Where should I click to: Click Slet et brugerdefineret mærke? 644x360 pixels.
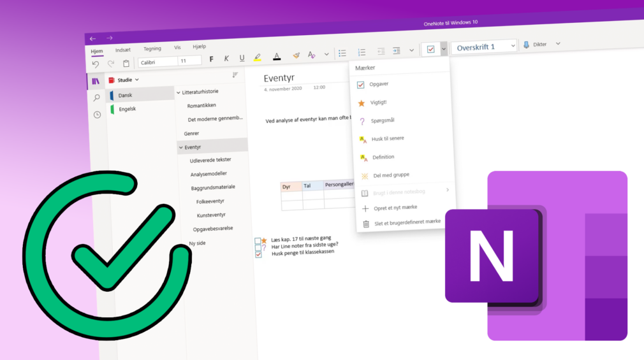pyautogui.click(x=407, y=222)
